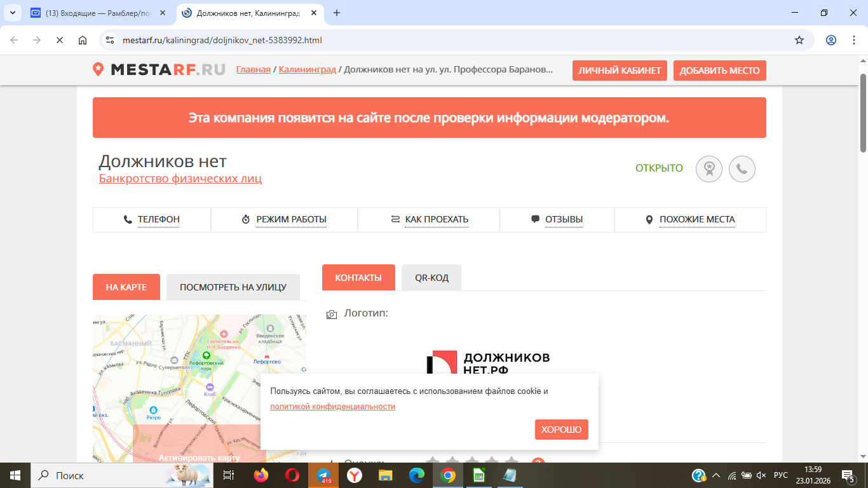Click the Windows Поиск search box
The width and height of the screenshot is (868, 488).
[x=121, y=475]
